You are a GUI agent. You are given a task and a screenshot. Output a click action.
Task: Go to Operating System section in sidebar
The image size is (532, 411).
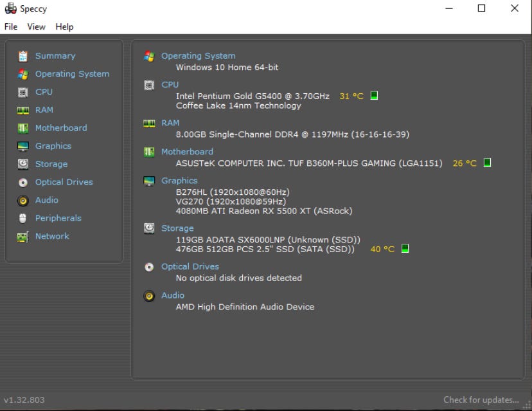(72, 74)
